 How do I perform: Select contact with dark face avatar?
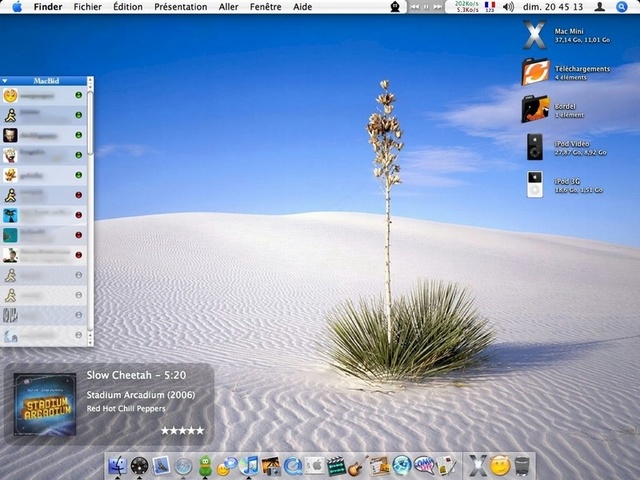pos(44,136)
